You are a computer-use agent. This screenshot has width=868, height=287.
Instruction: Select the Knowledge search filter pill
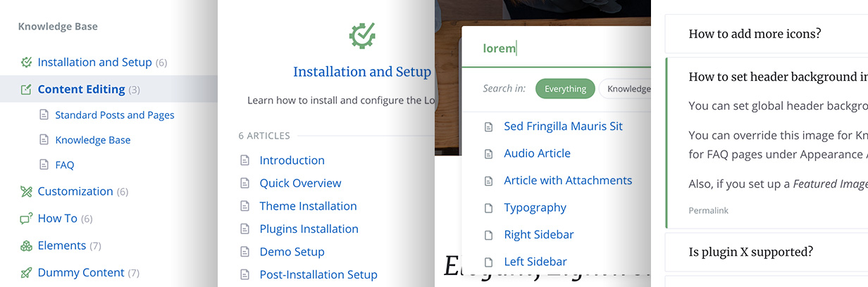(626, 89)
